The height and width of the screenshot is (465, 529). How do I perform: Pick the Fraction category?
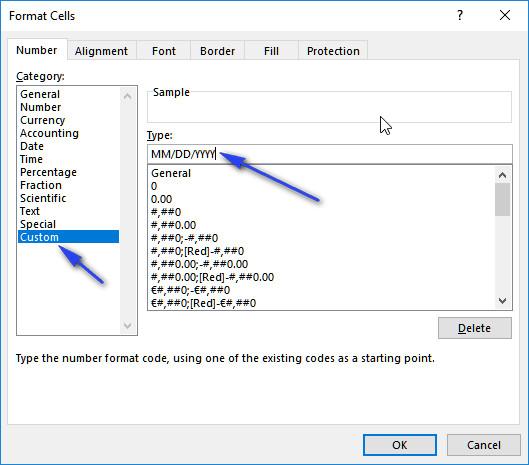68,185
